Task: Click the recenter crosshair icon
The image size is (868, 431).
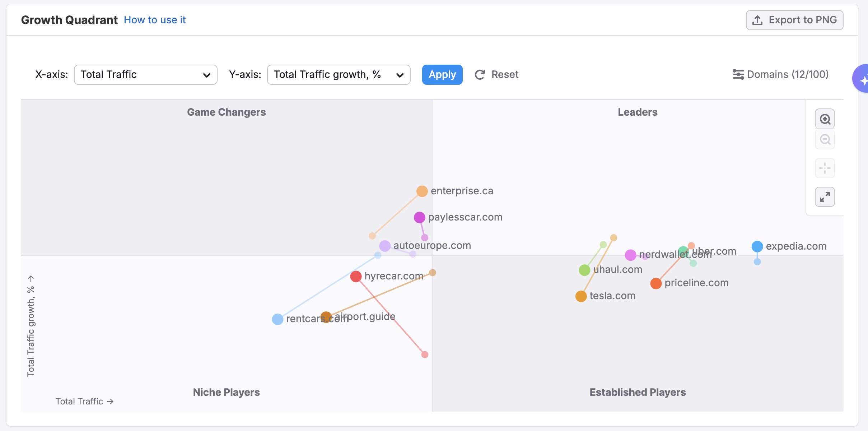Action: (825, 168)
